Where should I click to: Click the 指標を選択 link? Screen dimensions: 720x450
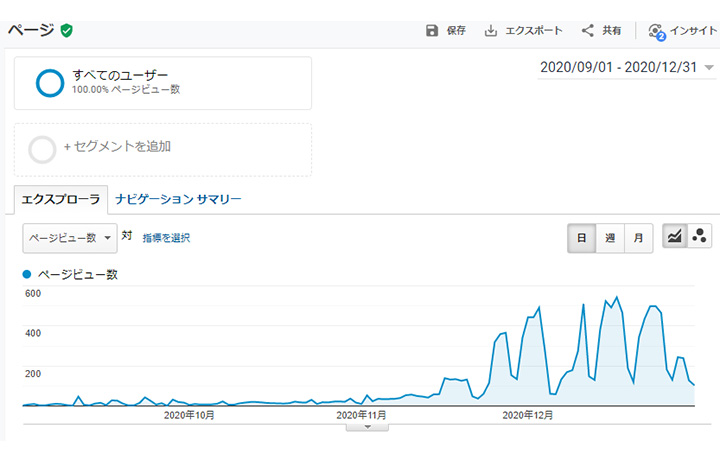pos(166,238)
